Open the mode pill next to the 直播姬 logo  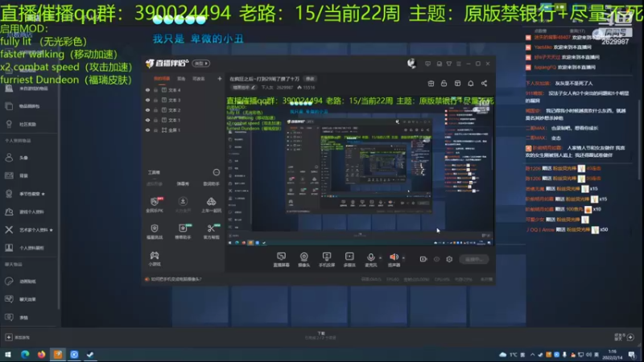(x=201, y=64)
